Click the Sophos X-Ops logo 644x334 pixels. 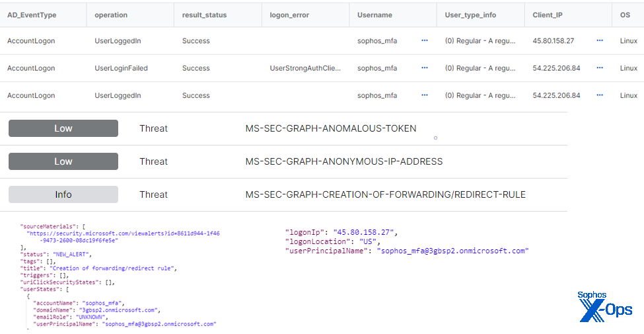[605, 307]
